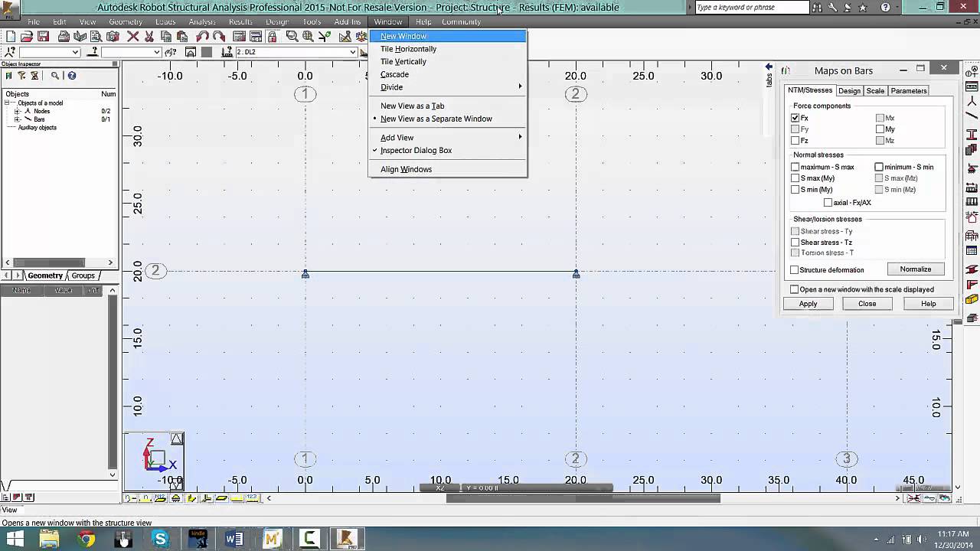Switch to the Design tab in Maps on Bars
The height and width of the screenshot is (551, 980).
pos(849,91)
